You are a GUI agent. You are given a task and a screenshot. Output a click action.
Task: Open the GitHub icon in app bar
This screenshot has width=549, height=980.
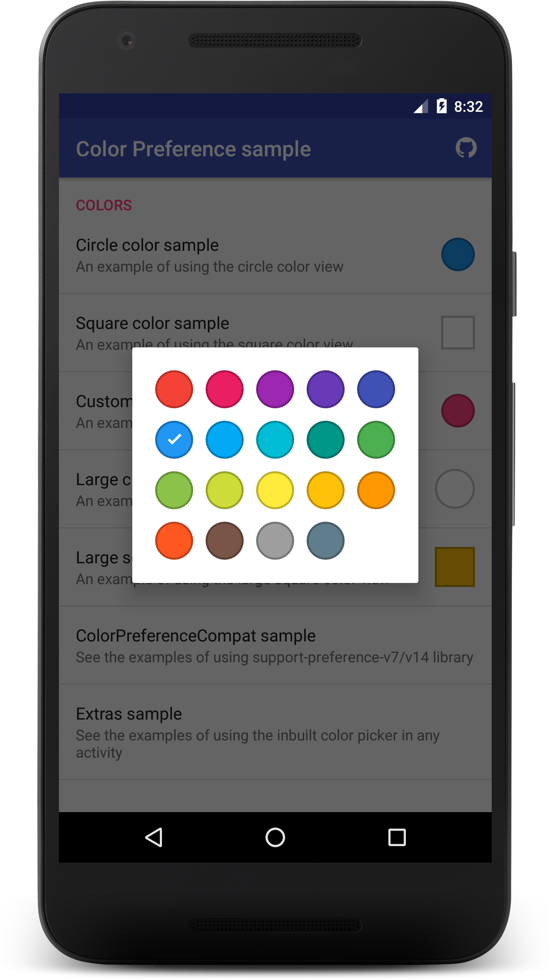(x=466, y=148)
